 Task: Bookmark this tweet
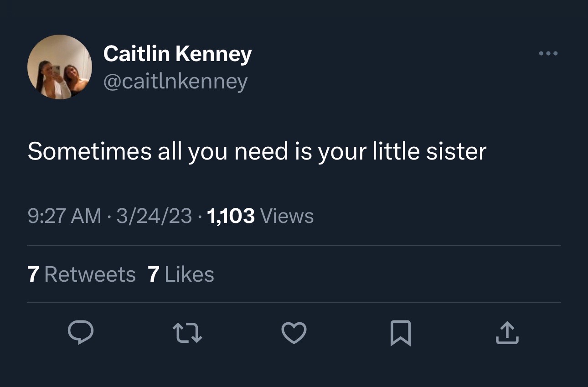point(401,333)
